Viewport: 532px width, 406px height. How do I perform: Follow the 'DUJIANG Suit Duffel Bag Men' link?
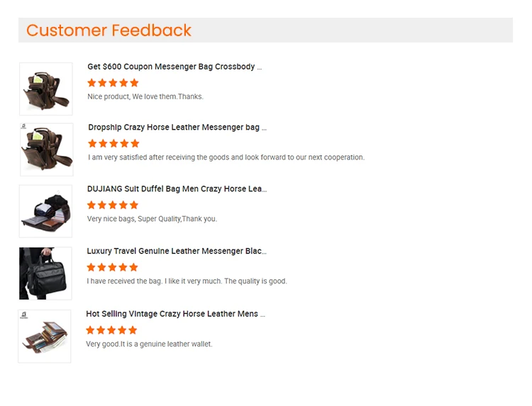(x=177, y=189)
